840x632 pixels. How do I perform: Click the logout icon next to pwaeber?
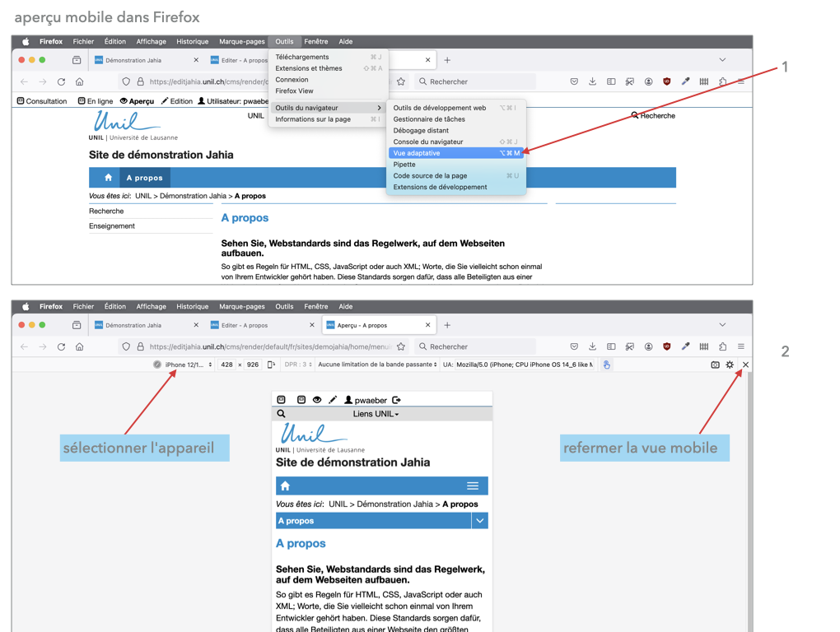pos(396,400)
